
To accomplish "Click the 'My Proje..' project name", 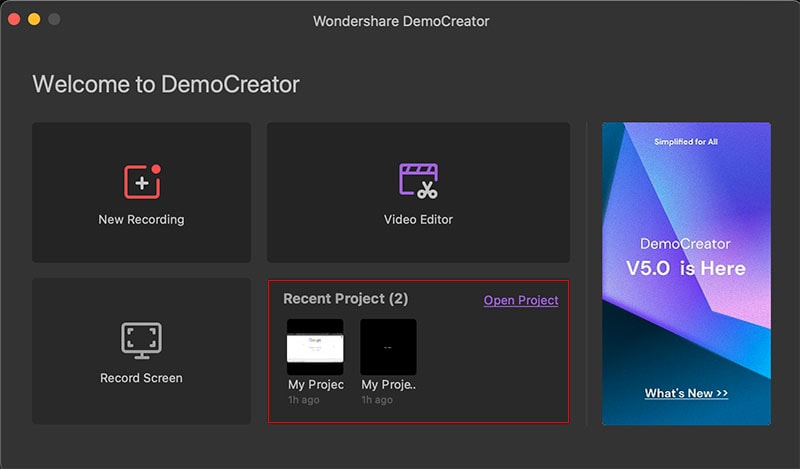I will pyautogui.click(x=389, y=384).
